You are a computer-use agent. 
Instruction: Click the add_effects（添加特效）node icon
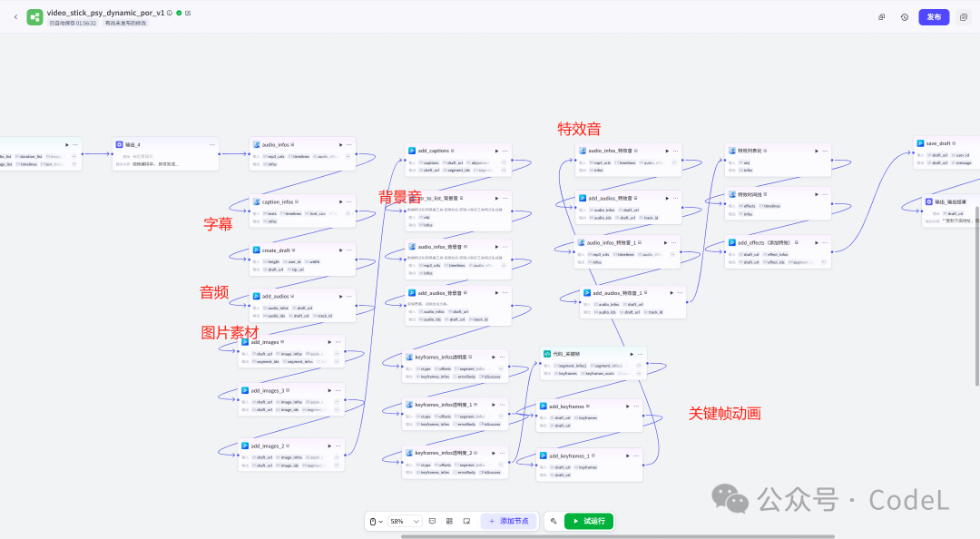pyautogui.click(x=732, y=242)
